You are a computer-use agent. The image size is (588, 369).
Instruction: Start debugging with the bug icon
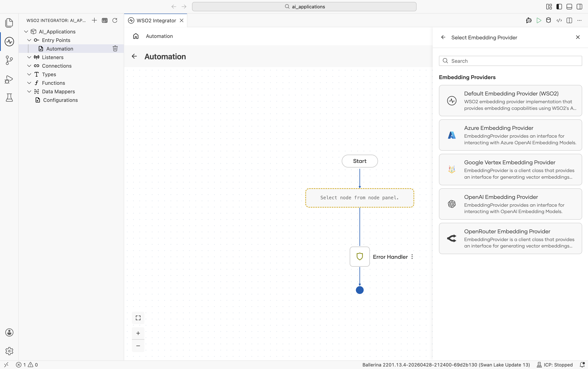[549, 20]
